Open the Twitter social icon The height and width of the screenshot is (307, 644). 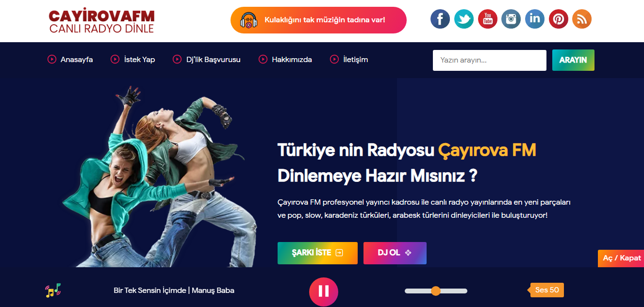464,19
